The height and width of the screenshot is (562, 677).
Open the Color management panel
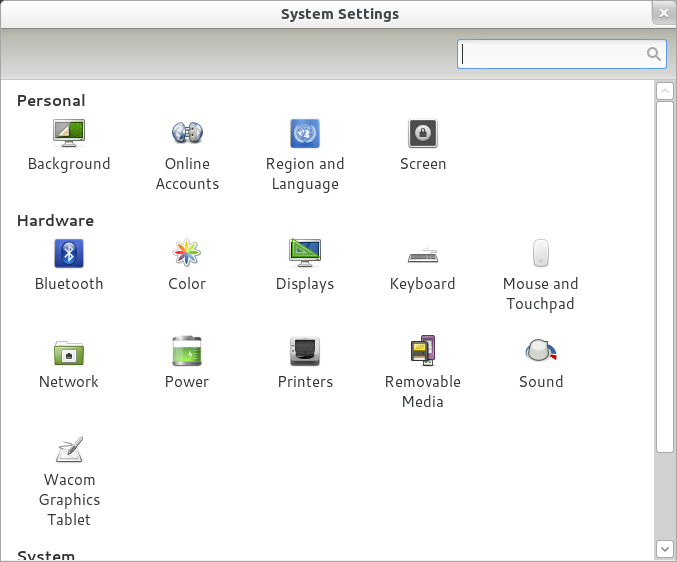tap(187, 265)
